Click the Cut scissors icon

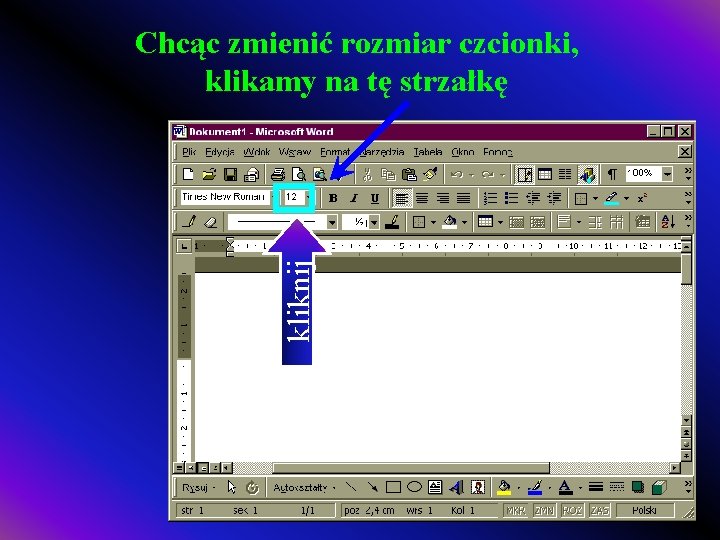pos(367,174)
